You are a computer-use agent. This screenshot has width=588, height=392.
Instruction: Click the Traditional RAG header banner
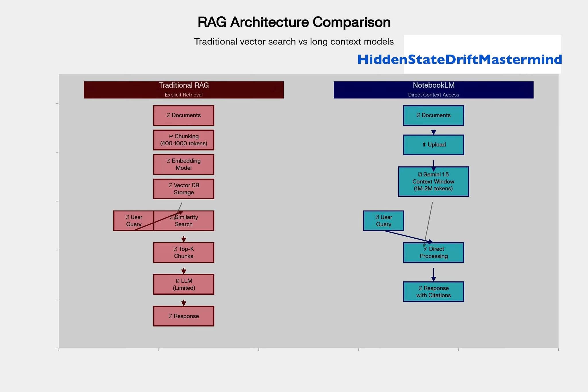pyautogui.click(x=183, y=90)
